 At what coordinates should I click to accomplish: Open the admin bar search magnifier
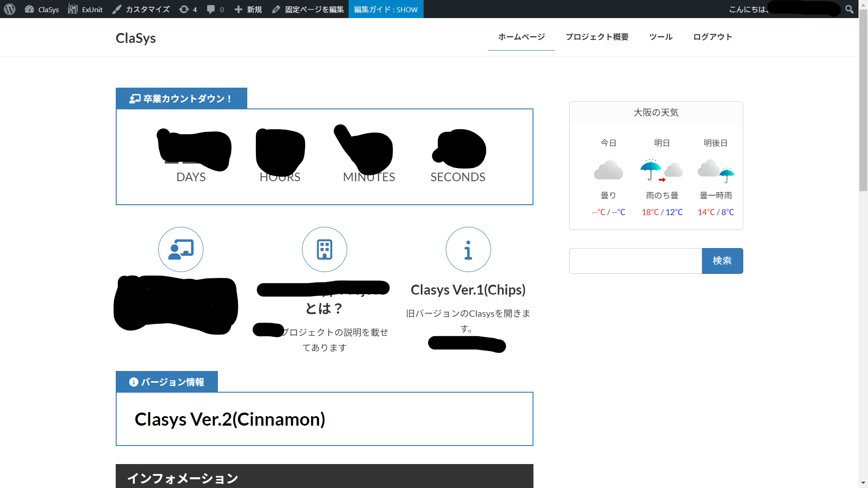(x=849, y=9)
